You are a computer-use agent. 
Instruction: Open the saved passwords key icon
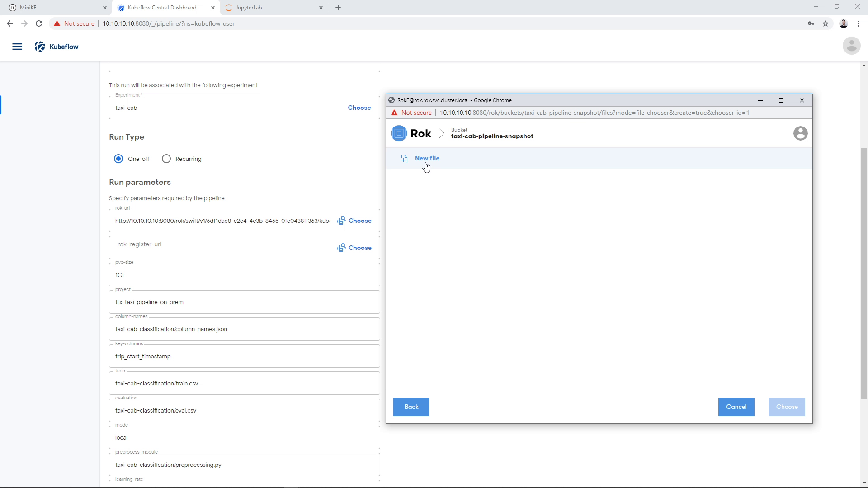[x=811, y=23]
